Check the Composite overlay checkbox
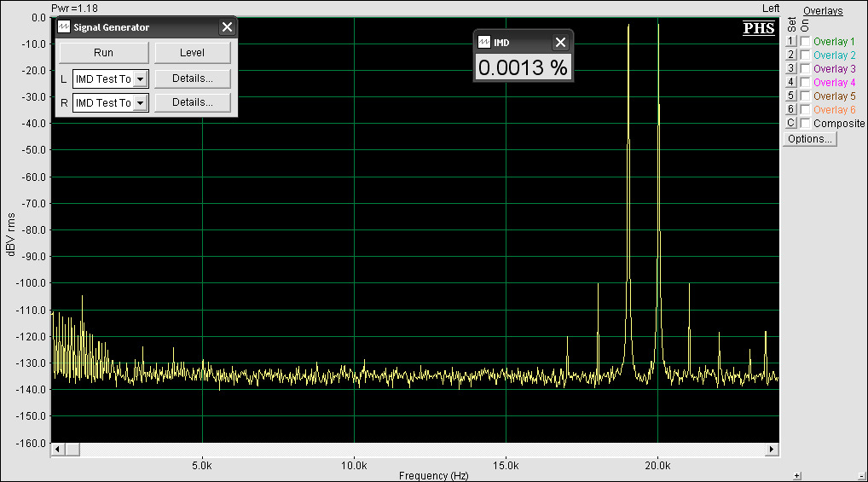The width and height of the screenshot is (868, 482). pyautogui.click(x=805, y=124)
